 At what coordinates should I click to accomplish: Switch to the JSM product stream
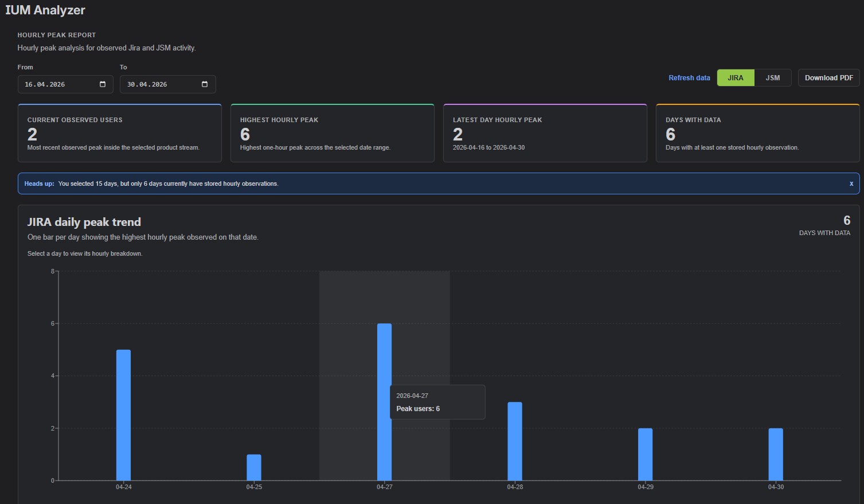(773, 78)
